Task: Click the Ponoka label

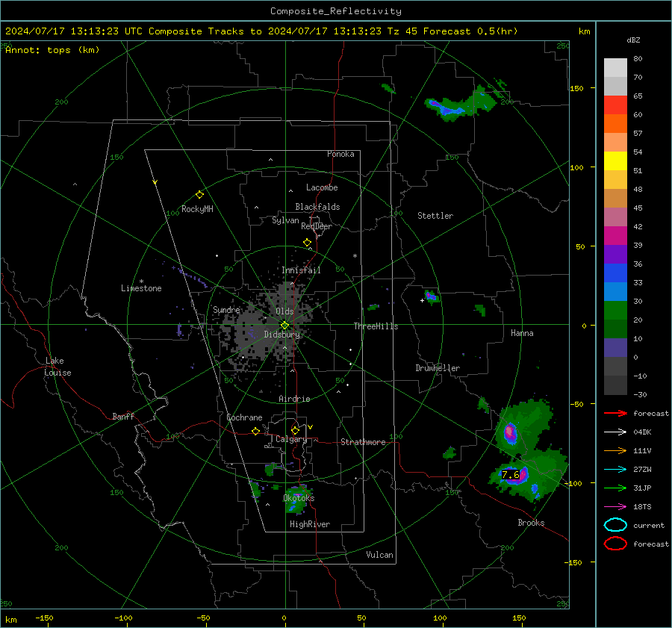Action: [340, 154]
